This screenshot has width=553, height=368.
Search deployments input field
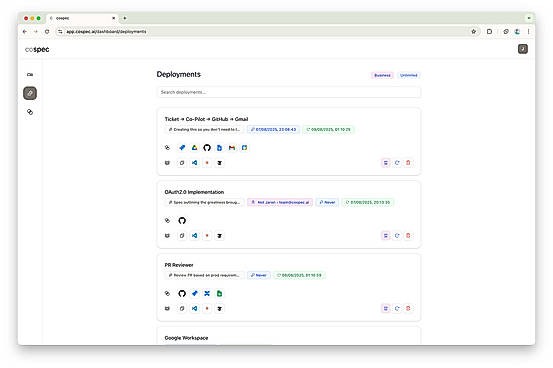[x=288, y=92]
